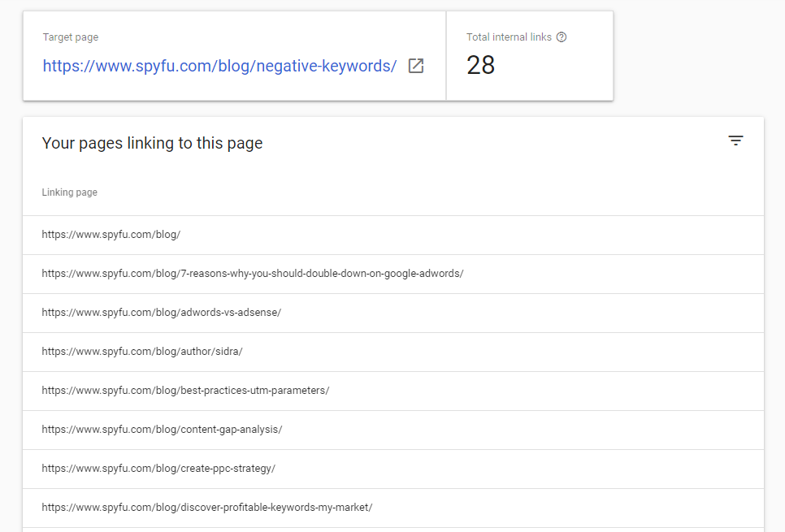Image resolution: width=785 pixels, height=532 pixels.
Task: Select the author/sidra linking page row
Action: pyautogui.click(x=393, y=352)
